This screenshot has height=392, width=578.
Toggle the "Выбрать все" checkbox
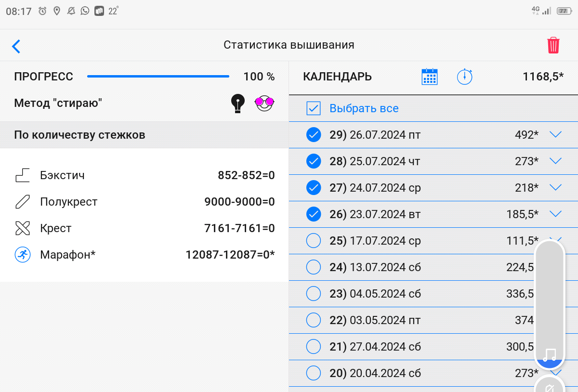pos(314,108)
